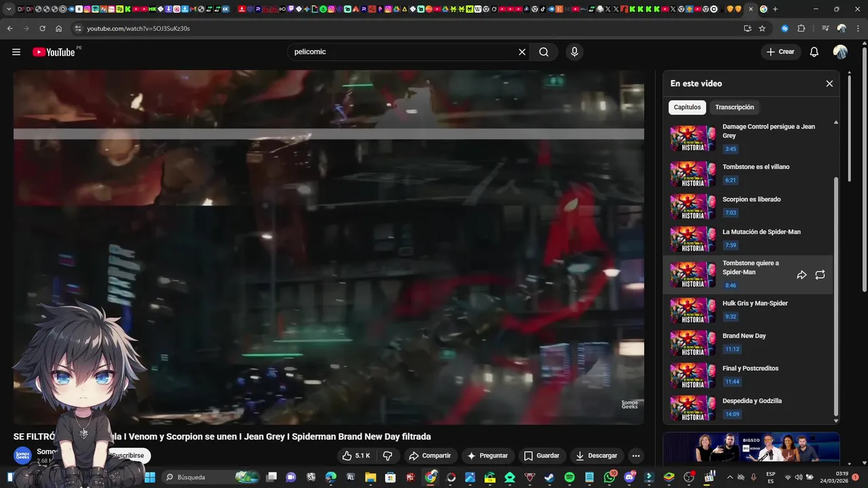868x488 pixels.
Task: Open File Explorer from the taskbar
Action: coord(370,477)
